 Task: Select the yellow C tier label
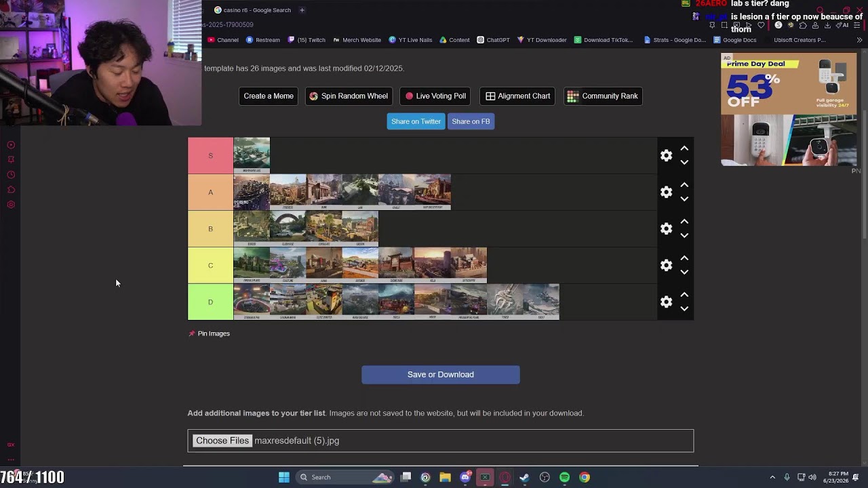point(210,266)
